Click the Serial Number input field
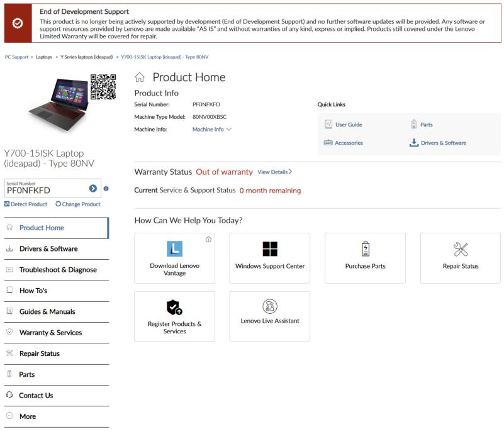504x434 pixels. click(x=44, y=190)
